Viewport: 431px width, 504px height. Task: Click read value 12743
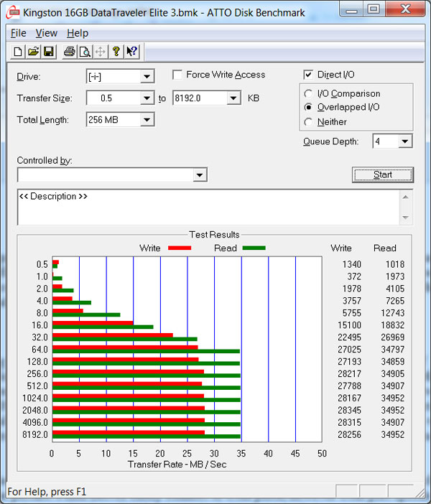coord(393,313)
